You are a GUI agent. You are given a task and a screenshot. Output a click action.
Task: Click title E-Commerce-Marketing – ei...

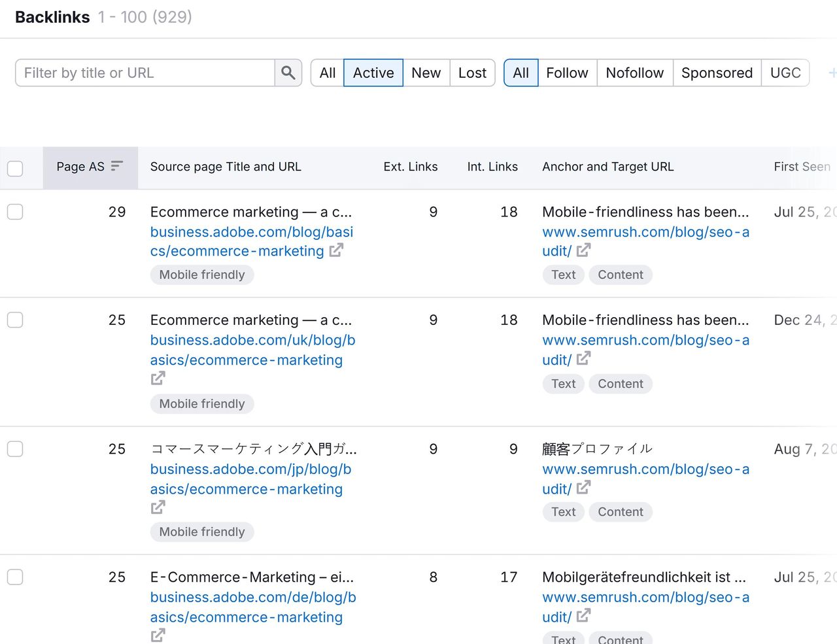(252, 577)
